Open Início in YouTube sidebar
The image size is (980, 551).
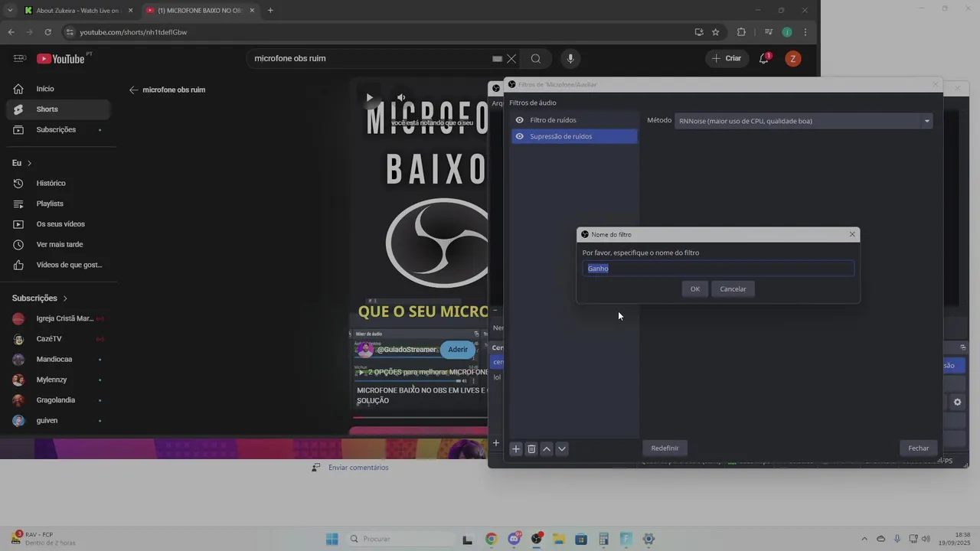pyautogui.click(x=58, y=89)
